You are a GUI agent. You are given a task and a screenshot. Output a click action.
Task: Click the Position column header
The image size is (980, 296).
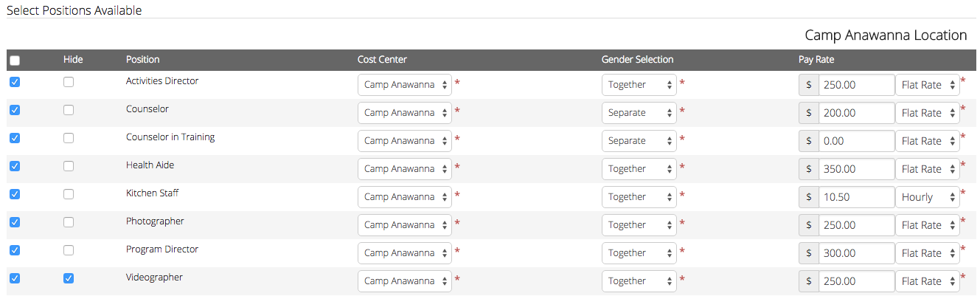[x=142, y=60]
